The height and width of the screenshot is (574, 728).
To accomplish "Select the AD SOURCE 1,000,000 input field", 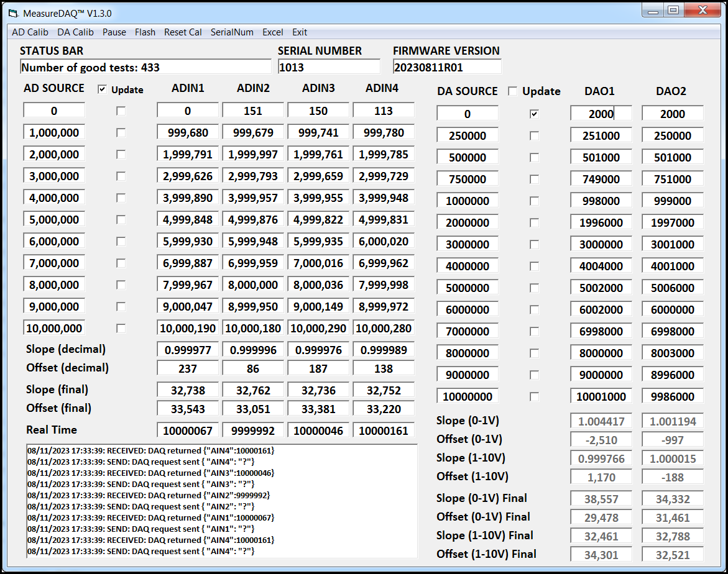I will pyautogui.click(x=55, y=132).
